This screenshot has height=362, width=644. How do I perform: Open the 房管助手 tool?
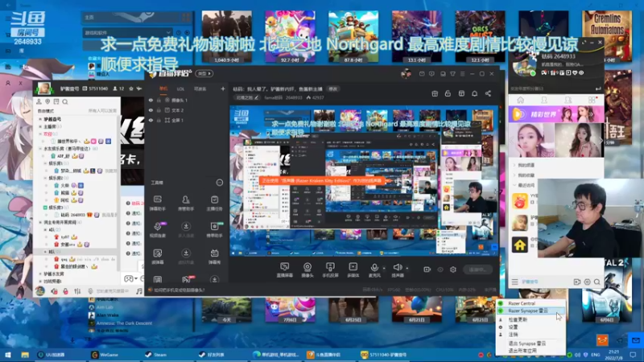click(186, 204)
